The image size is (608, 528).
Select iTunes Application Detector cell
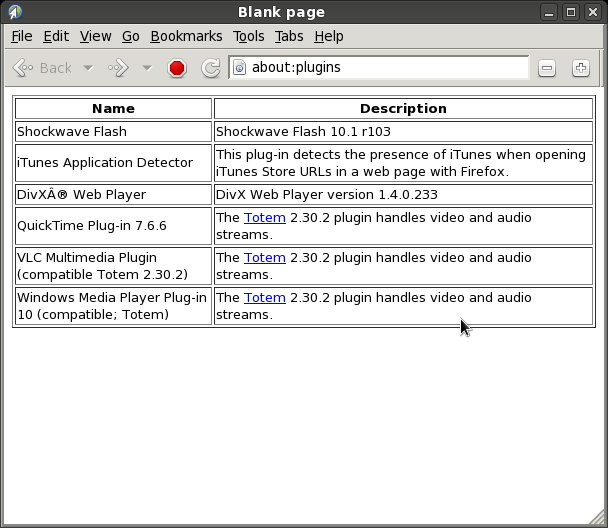[114, 163]
